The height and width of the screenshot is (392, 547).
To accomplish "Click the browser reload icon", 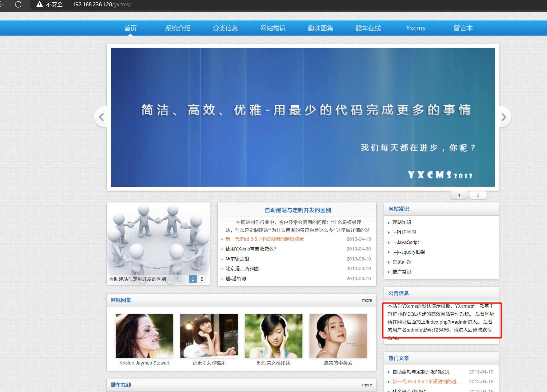I will (18, 4).
